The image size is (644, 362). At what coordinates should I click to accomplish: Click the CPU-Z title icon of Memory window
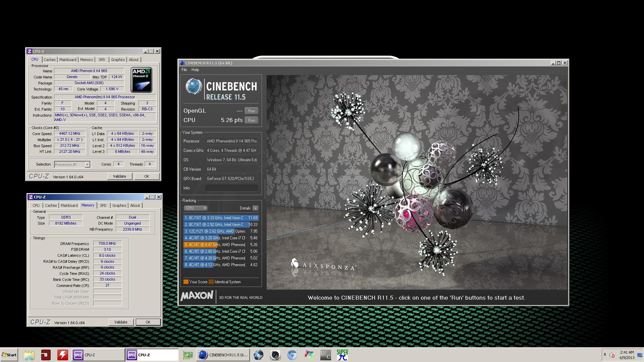pyautogui.click(x=31, y=197)
